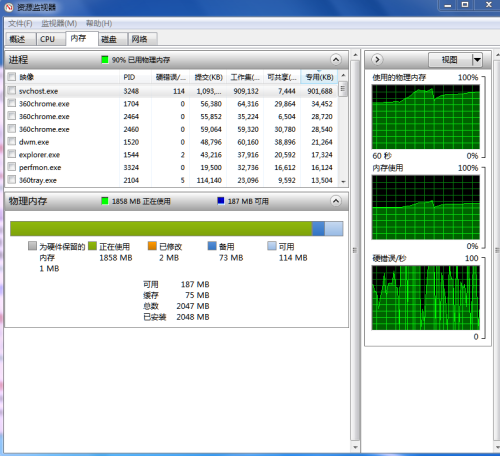Click the splitter grip between panes
Image resolution: width=500 pixels, height=456 pixels.
pyautogui.click(x=355, y=250)
